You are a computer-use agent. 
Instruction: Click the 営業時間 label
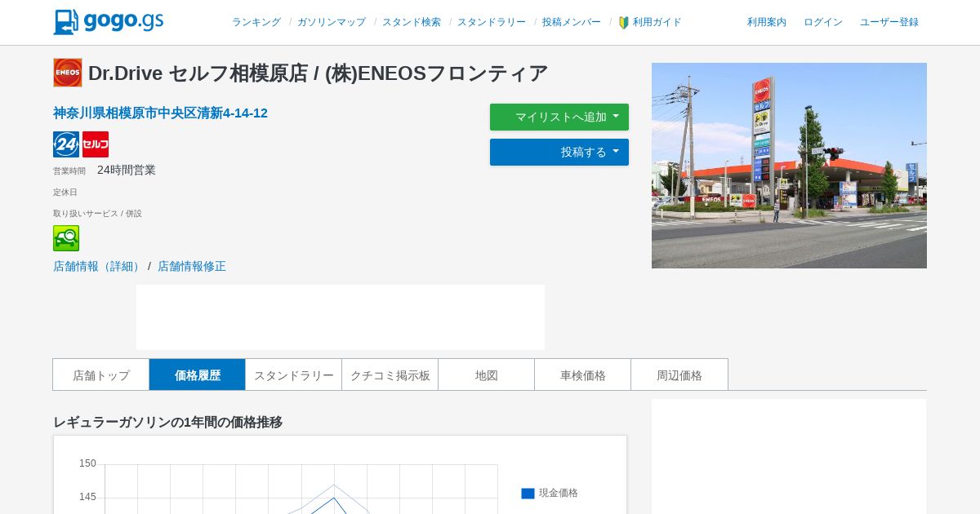pyautogui.click(x=69, y=171)
